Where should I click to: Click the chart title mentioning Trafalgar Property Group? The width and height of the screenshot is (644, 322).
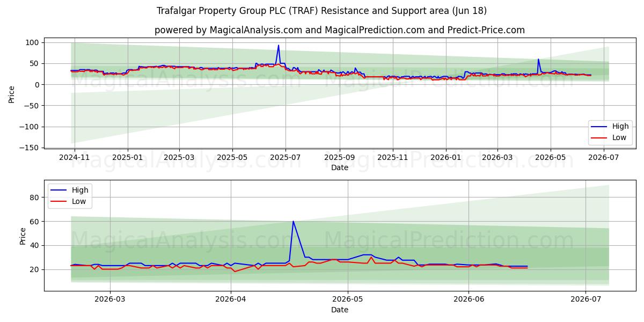322,11
